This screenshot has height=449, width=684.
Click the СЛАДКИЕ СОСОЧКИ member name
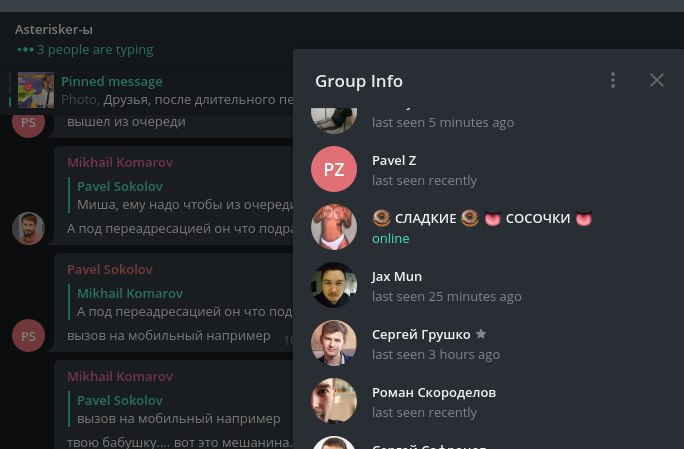tap(482, 218)
